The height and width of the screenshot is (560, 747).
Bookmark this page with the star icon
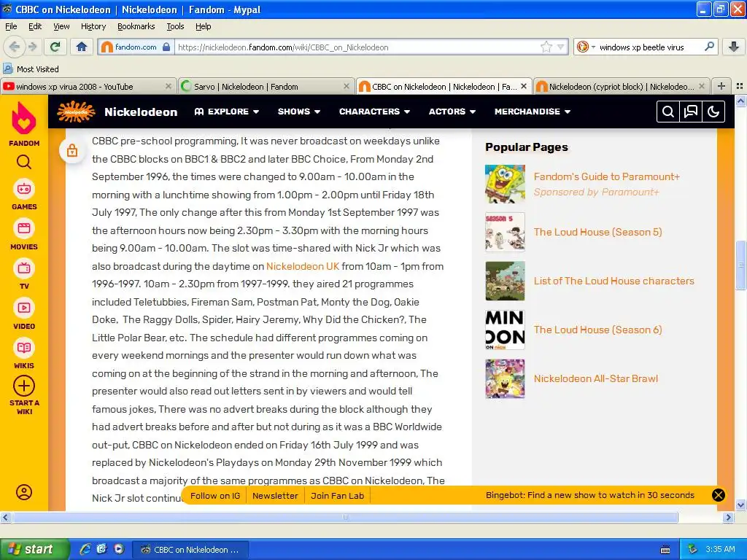coord(546,47)
